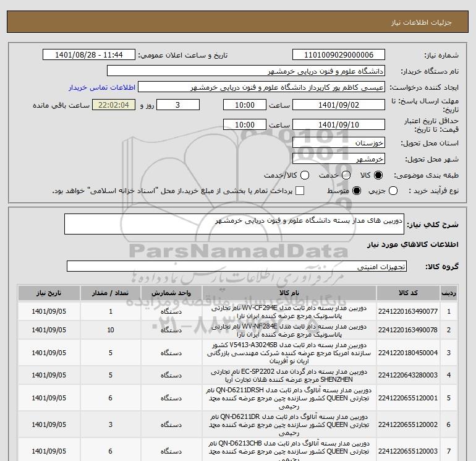Click the price validity date 1401/09/10

(x=339, y=124)
